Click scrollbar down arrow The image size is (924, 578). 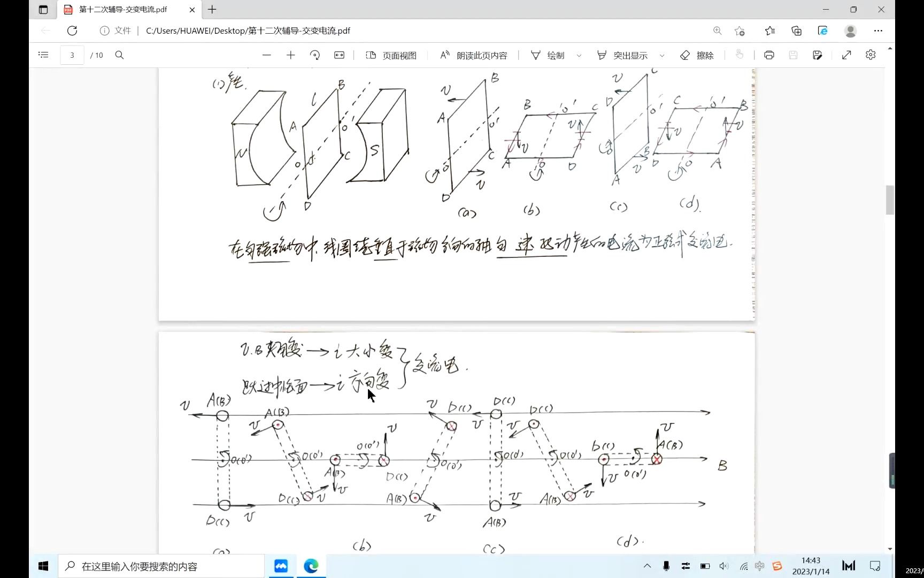pos(890,549)
